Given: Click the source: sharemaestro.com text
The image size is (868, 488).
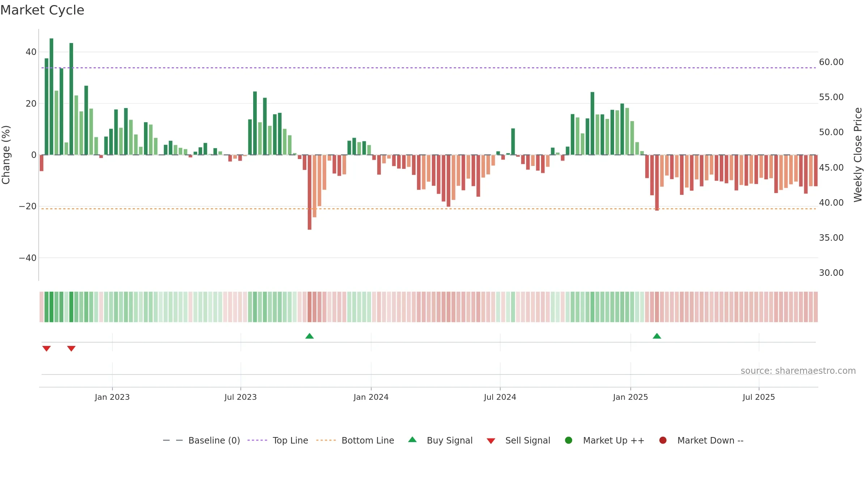Looking at the screenshot, I should [x=798, y=371].
